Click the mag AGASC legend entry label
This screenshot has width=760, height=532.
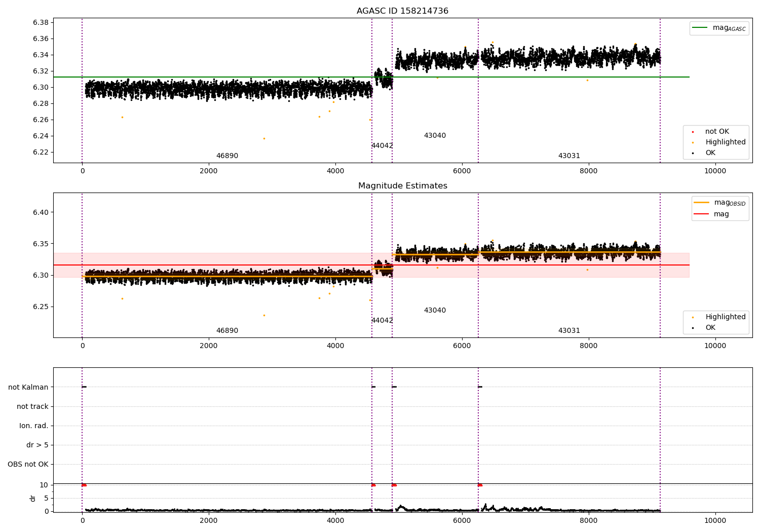[x=729, y=28]
